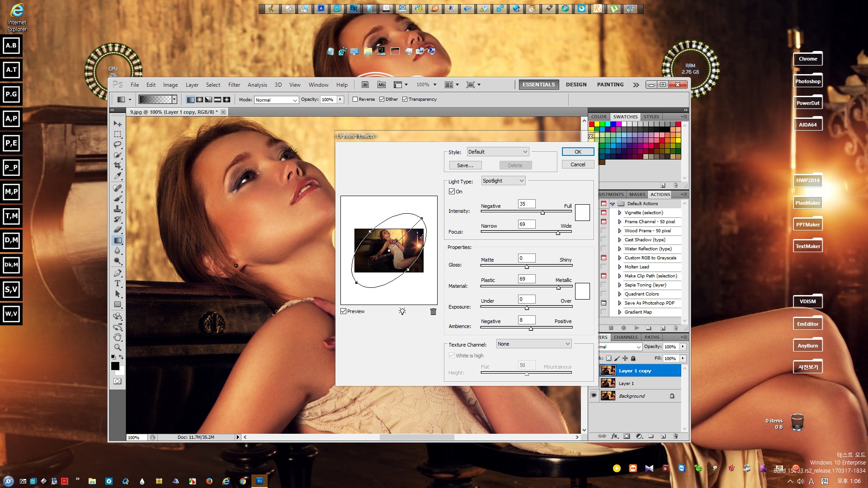This screenshot has width=868, height=488.
Task: Switch to the DESIGN workspace
Action: [576, 84]
